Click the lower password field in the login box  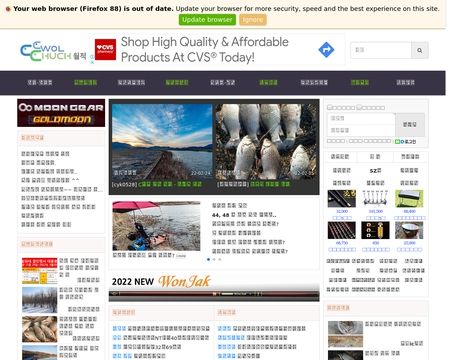[361, 130]
